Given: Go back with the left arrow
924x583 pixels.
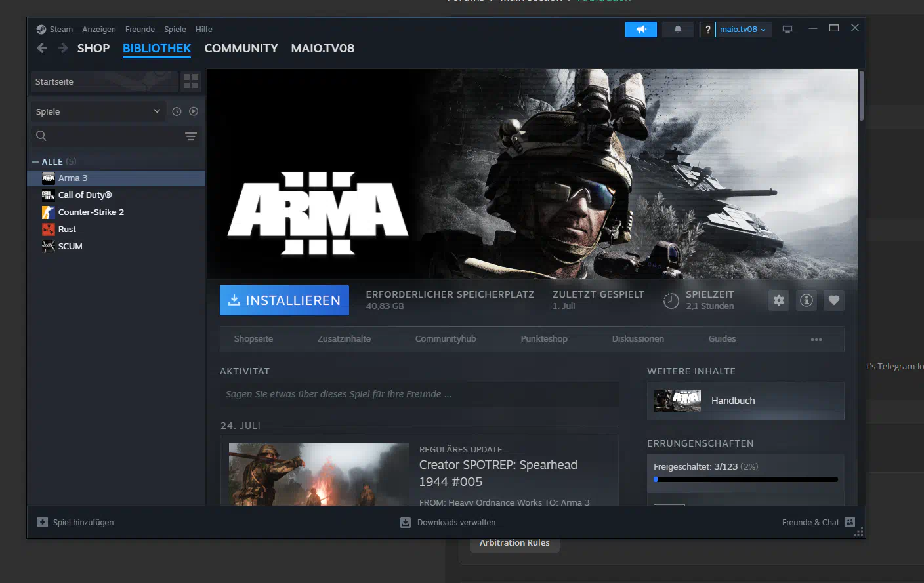Looking at the screenshot, I should coord(42,49).
